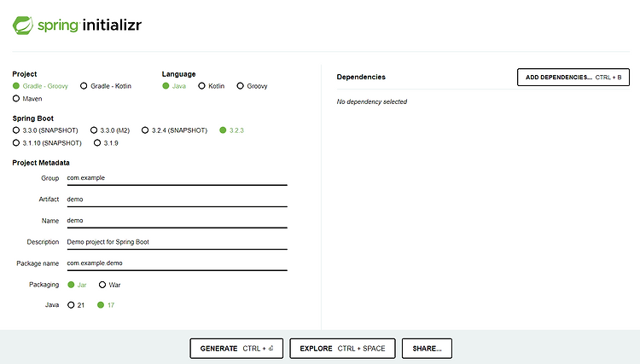Image resolution: width=640 pixels, height=364 pixels.
Task: Open the Add Dependencies dialog
Action: 573,77
